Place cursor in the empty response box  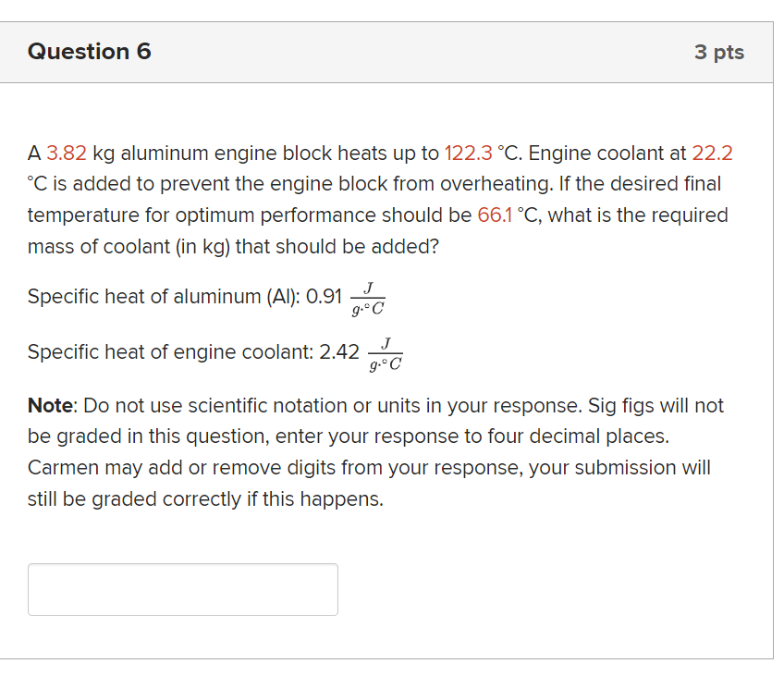[x=182, y=589]
